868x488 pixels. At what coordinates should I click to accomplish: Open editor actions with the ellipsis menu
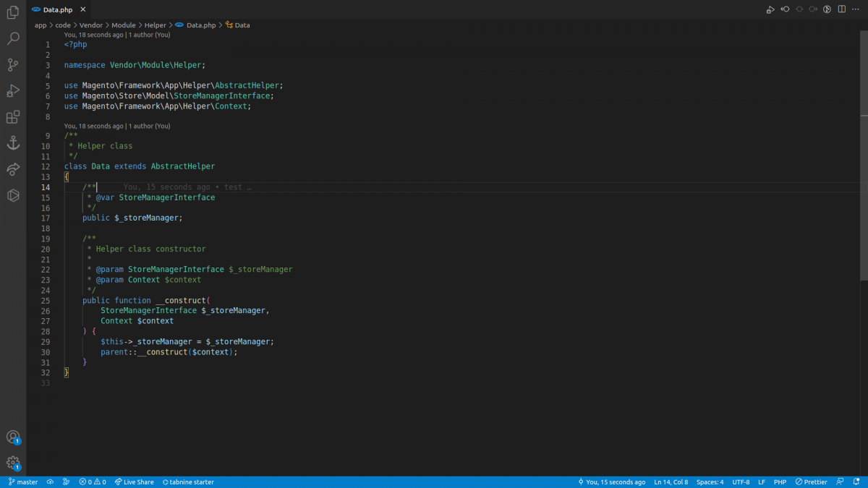(x=855, y=9)
